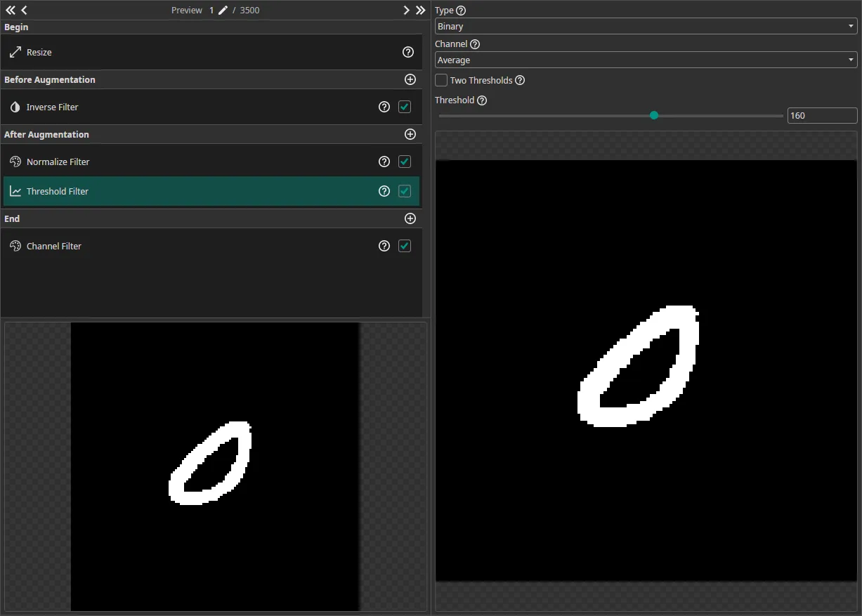Jump to the first preview image

pyautogui.click(x=10, y=11)
